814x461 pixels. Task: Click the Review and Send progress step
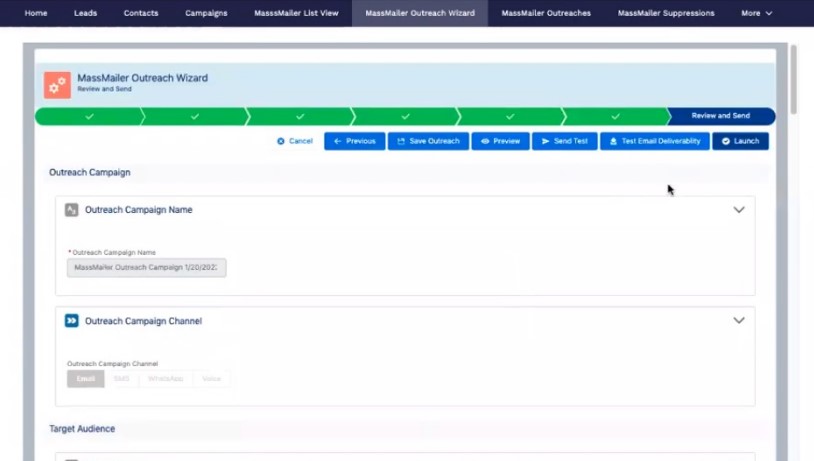pos(720,117)
